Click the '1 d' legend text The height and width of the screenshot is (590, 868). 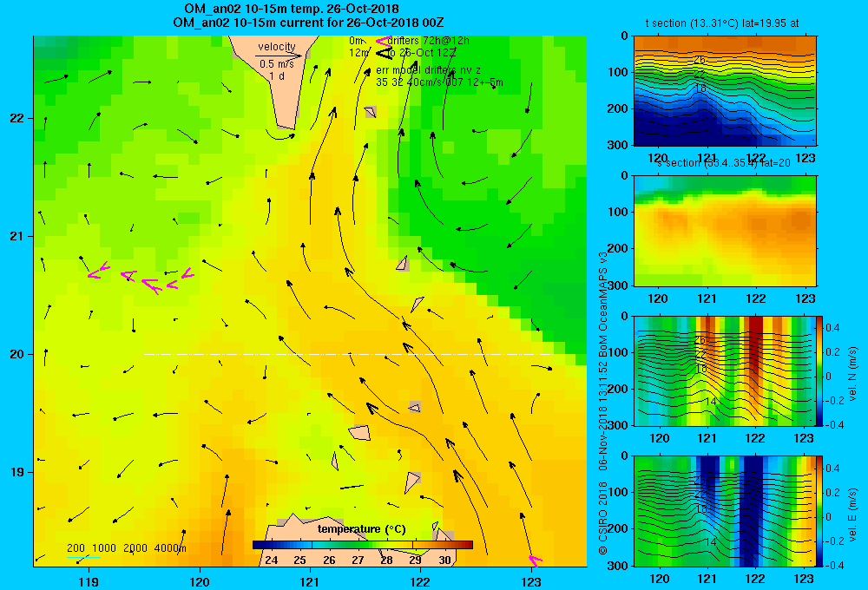click(277, 75)
